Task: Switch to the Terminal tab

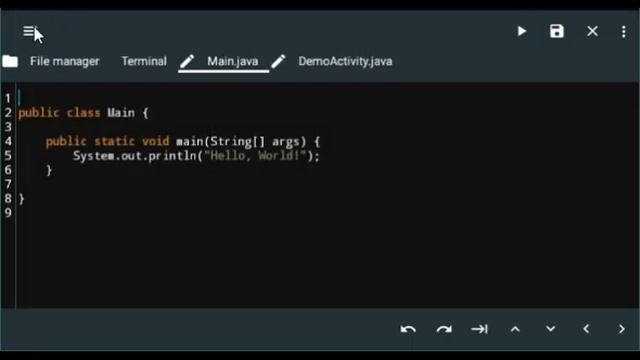Action: pyautogui.click(x=144, y=61)
